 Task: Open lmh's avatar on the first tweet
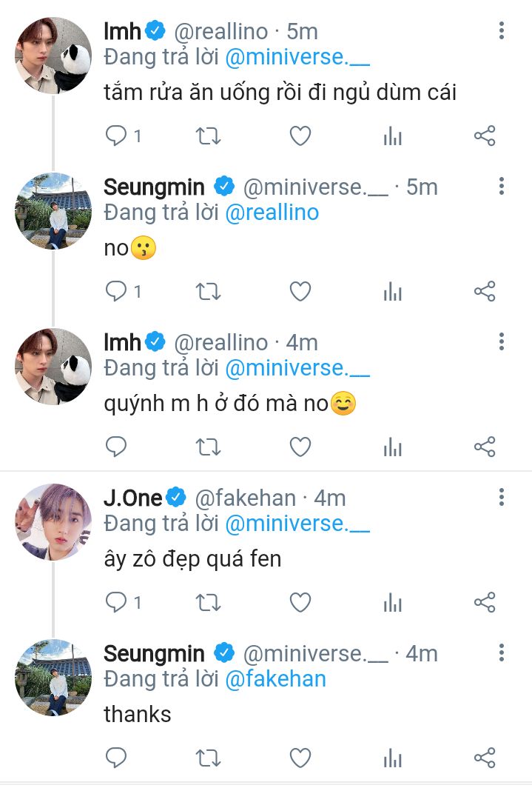tap(53, 56)
